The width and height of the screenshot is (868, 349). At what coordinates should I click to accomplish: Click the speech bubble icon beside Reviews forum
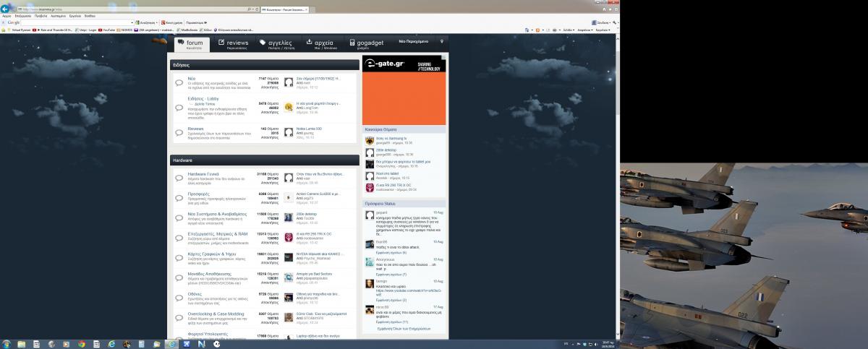179,132
